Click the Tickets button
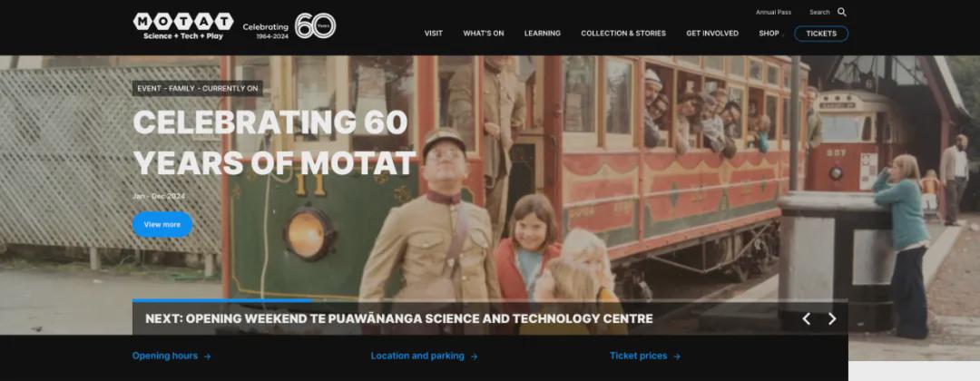 coord(820,34)
